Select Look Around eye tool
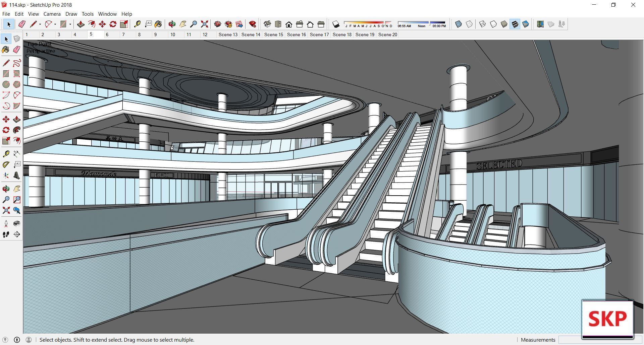The width and height of the screenshot is (644, 345). tap(17, 224)
